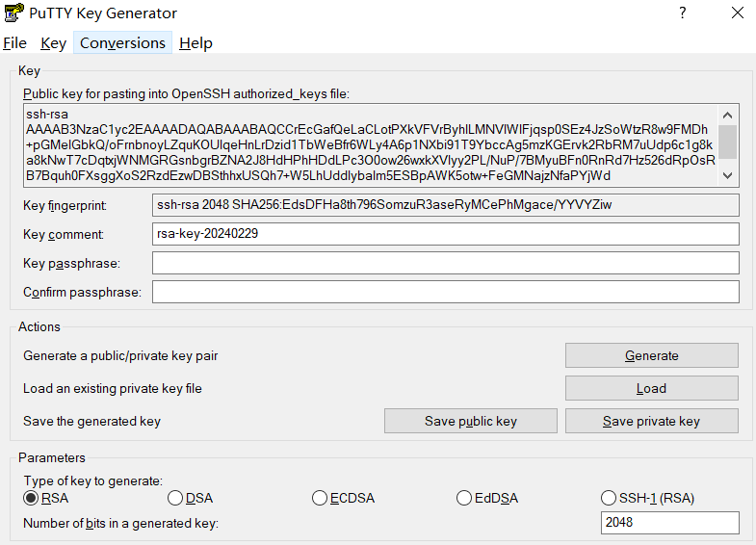
Task: Close the PuTTY Key Generator window
Action: [x=737, y=13]
